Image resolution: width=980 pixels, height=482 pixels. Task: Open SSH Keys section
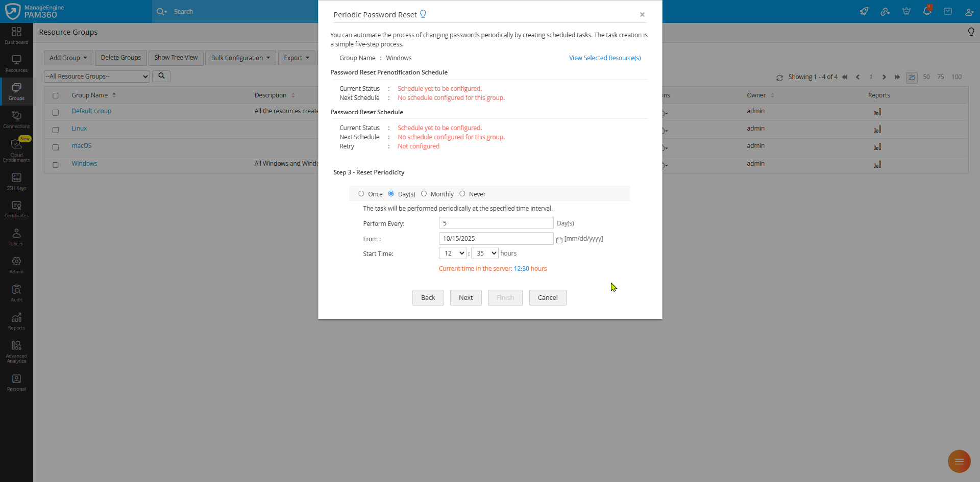(x=16, y=181)
